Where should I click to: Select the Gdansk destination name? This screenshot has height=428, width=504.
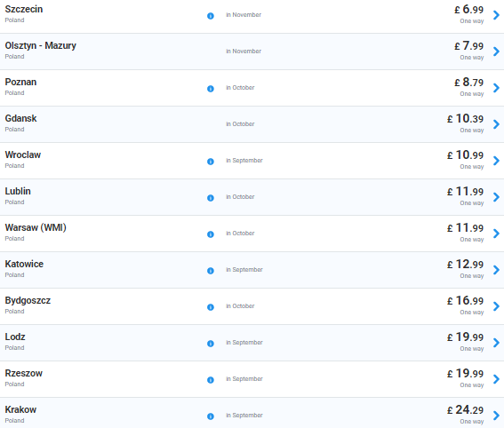coord(21,118)
